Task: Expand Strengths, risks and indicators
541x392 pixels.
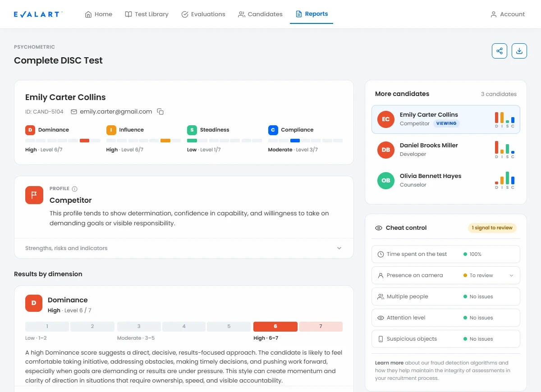Action: 184,248
